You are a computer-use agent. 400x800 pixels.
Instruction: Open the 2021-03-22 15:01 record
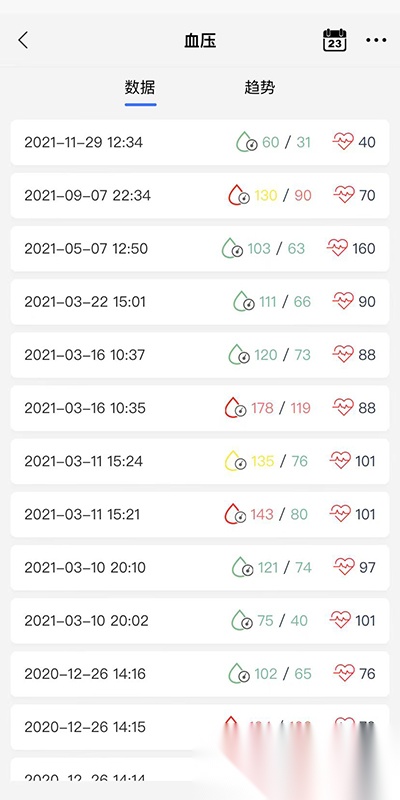point(200,302)
